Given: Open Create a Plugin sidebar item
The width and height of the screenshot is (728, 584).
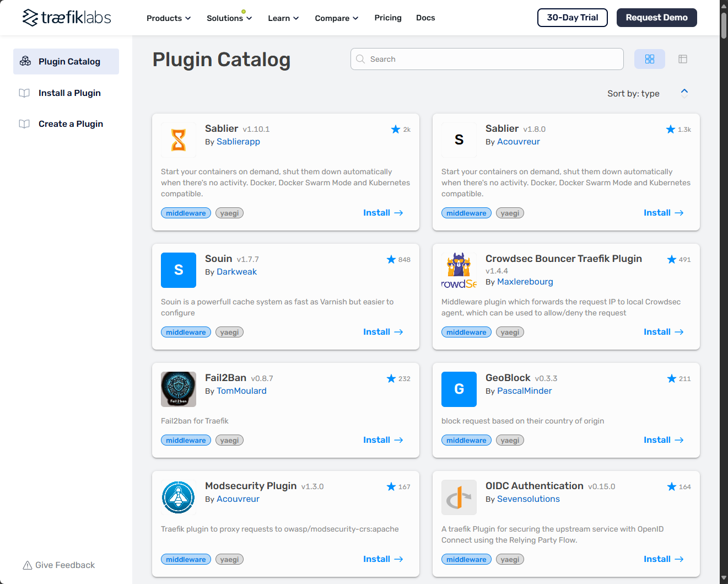Looking at the screenshot, I should [71, 124].
